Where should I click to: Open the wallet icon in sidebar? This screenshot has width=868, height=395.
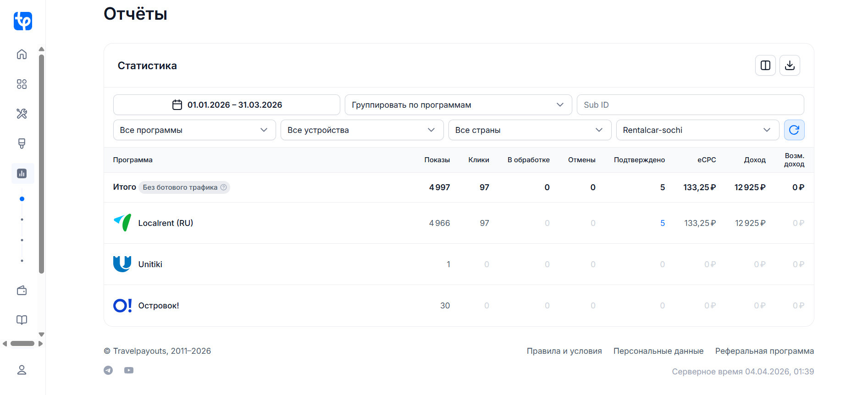coord(22,291)
